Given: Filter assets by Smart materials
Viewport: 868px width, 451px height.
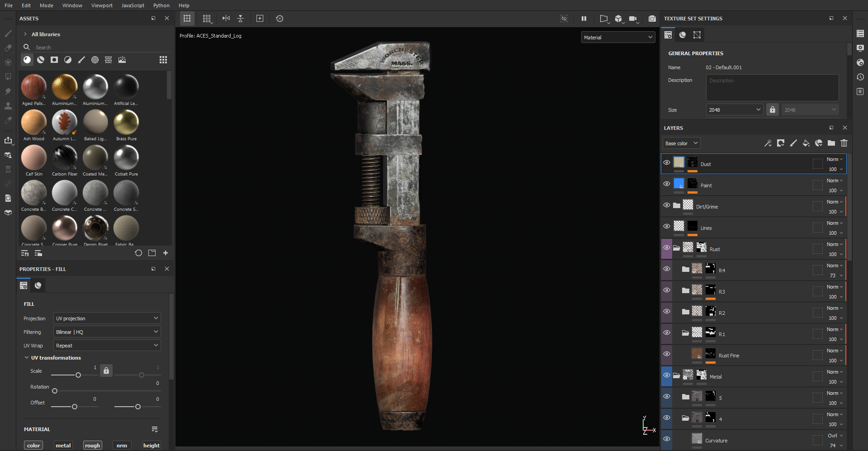Looking at the screenshot, I should (x=41, y=60).
